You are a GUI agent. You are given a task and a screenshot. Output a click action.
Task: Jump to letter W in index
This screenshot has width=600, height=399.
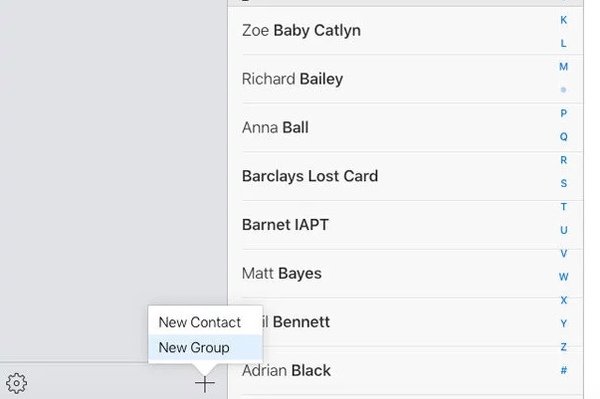pos(563,277)
